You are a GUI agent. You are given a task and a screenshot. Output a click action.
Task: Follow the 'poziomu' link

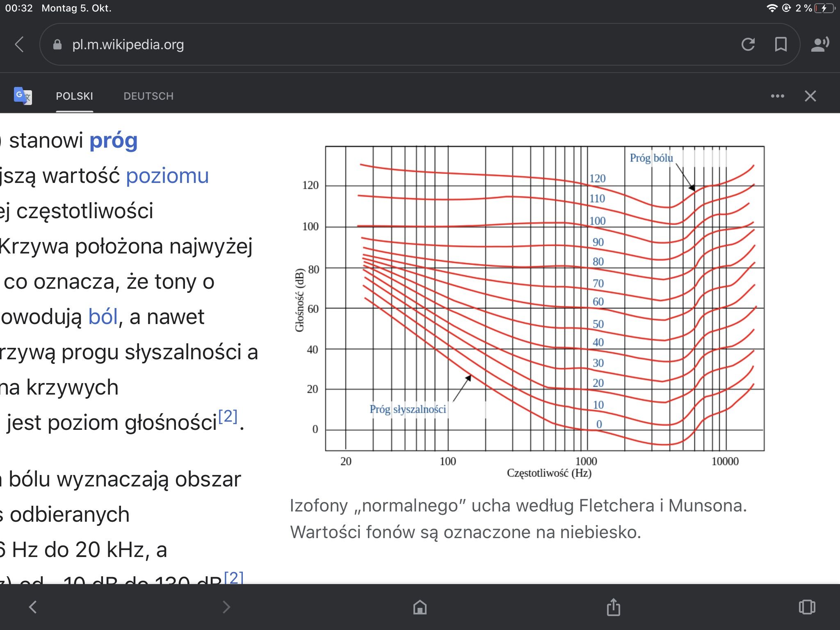coord(167,176)
